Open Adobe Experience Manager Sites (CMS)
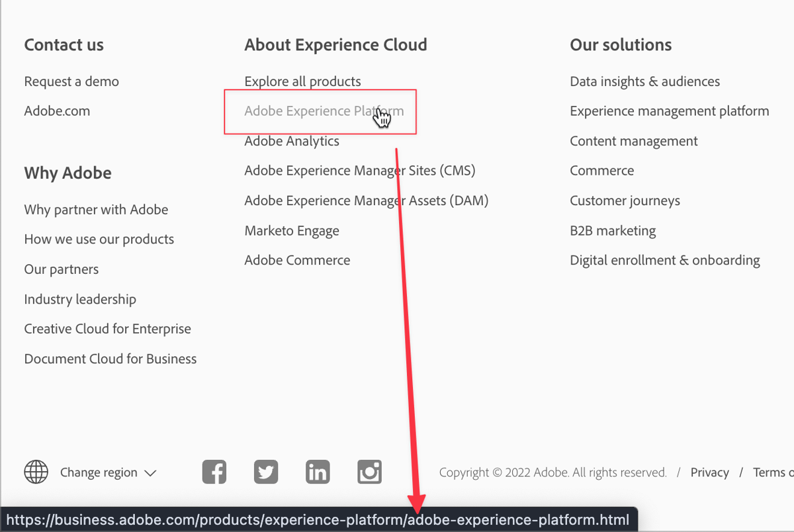This screenshot has width=794, height=532. [360, 170]
